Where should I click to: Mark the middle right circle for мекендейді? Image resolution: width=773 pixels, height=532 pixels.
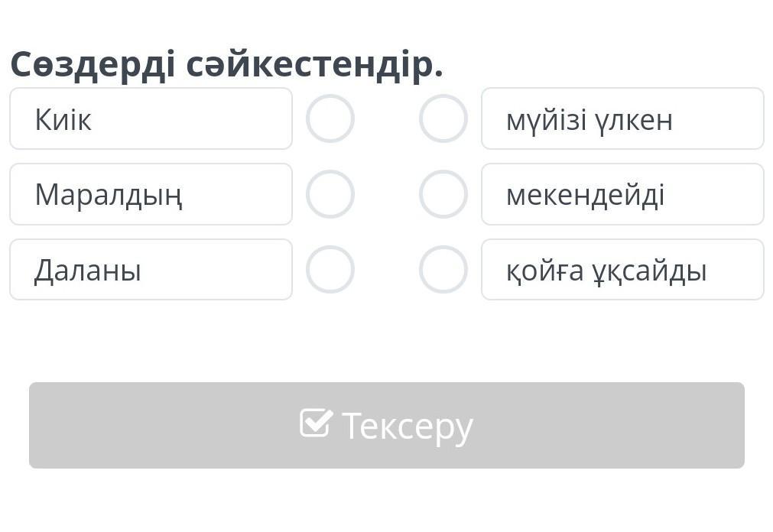click(443, 194)
